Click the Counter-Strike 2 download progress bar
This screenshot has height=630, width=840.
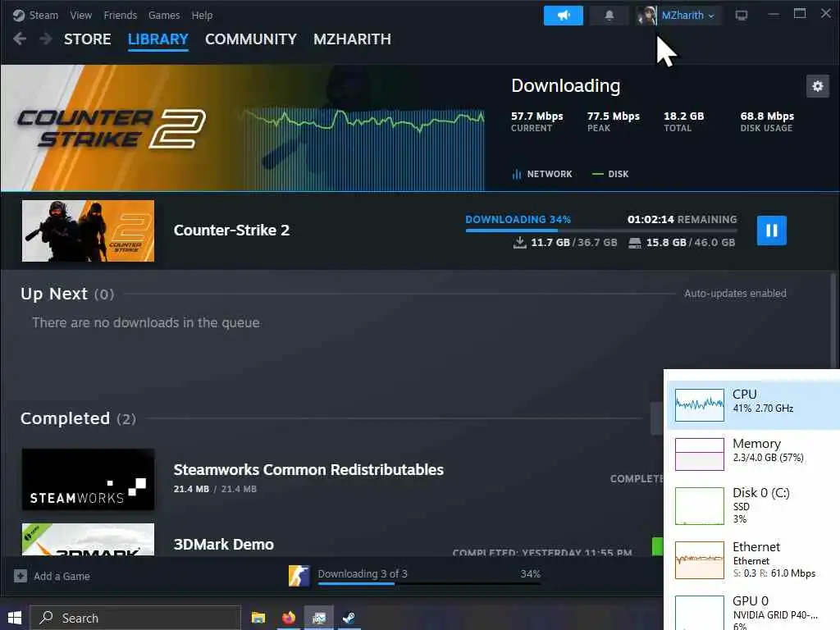click(x=601, y=231)
